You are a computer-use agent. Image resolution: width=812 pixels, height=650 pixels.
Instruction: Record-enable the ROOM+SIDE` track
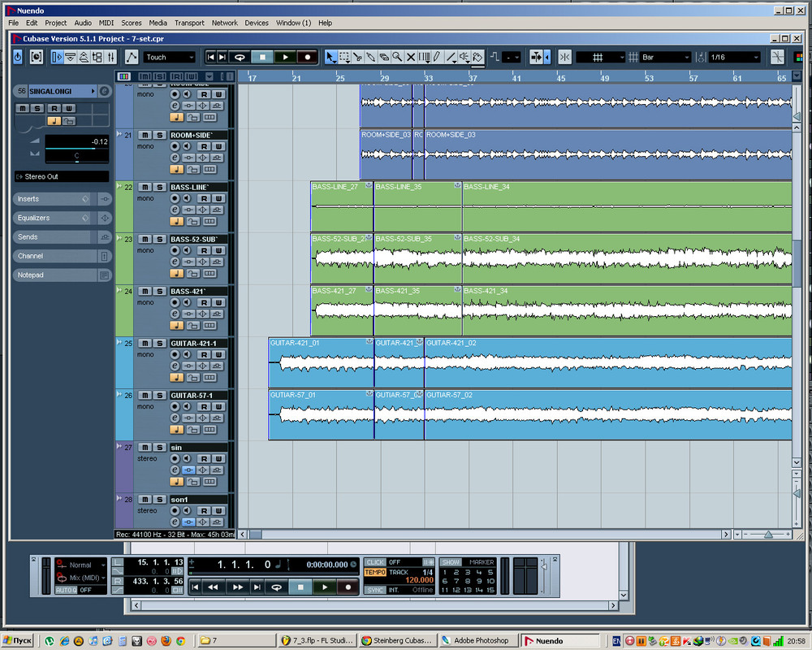pos(175,146)
